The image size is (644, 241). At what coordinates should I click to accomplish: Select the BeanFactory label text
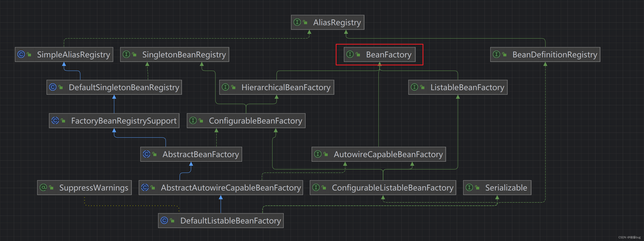(x=389, y=55)
